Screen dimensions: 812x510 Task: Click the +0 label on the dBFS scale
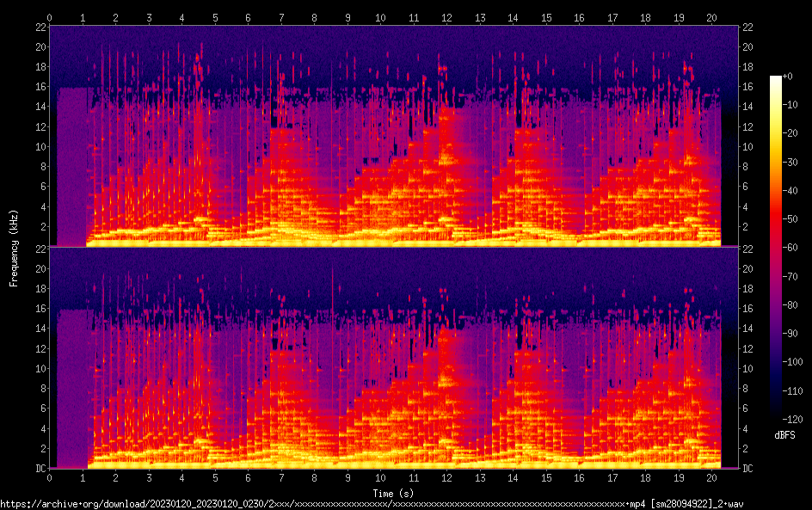tap(789, 77)
